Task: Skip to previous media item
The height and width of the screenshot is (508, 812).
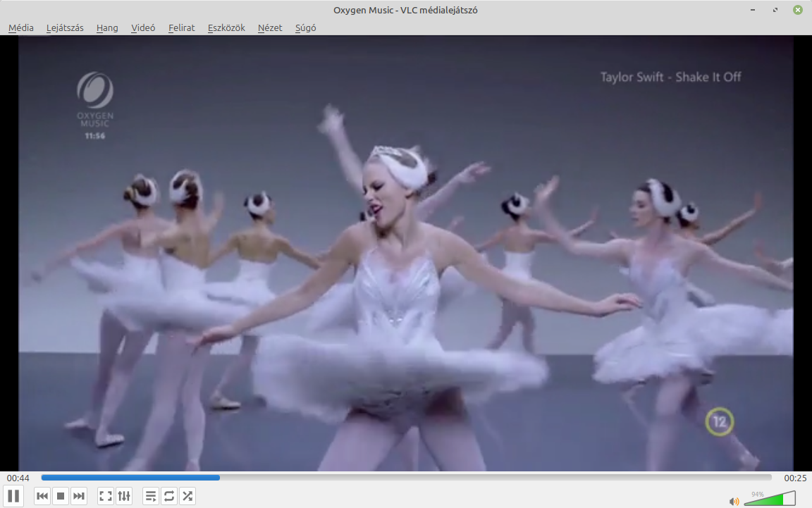Action: pyautogui.click(x=42, y=496)
